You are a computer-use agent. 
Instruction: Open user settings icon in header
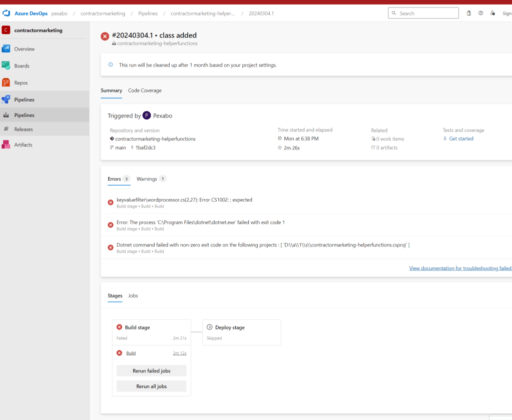coord(493,13)
